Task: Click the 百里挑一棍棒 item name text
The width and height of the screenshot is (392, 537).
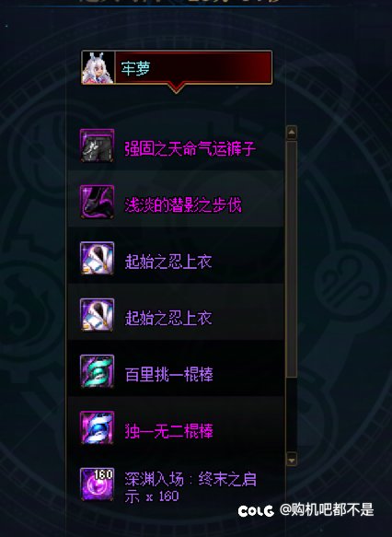Action: coord(169,374)
